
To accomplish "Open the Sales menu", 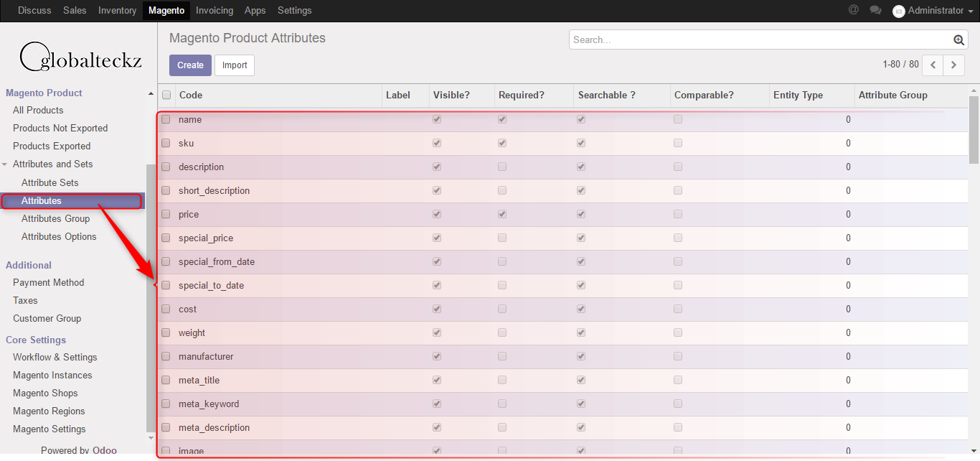I will [x=75, y=10].
